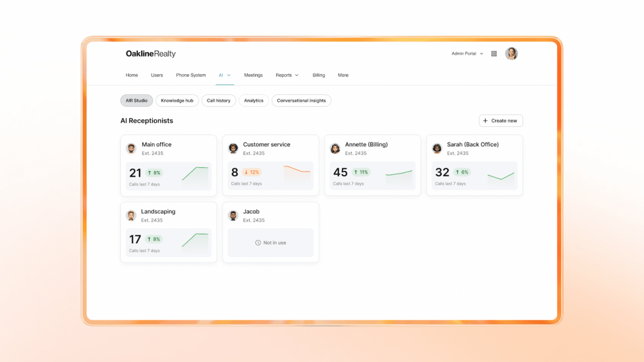The image size is (644, 362).
Task: Select the Annette (Billing) avatar icon
Action: (335, 148)
